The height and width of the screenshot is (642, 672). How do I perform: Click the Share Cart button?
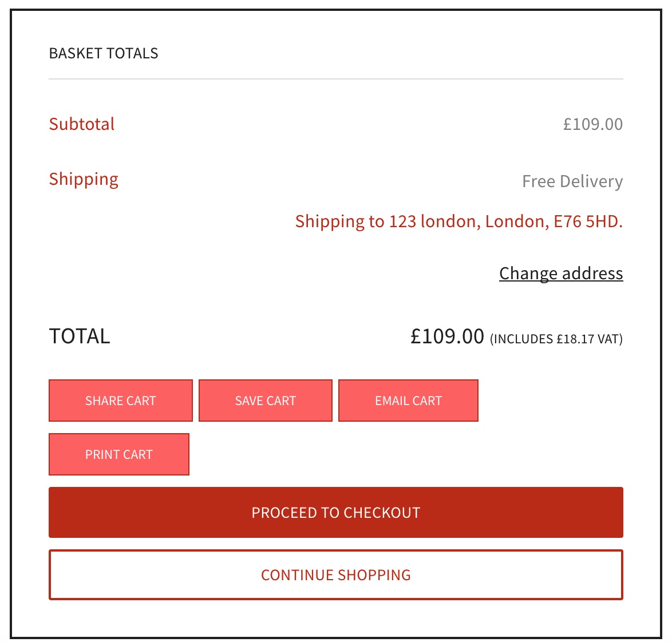[x=120, y=401]
